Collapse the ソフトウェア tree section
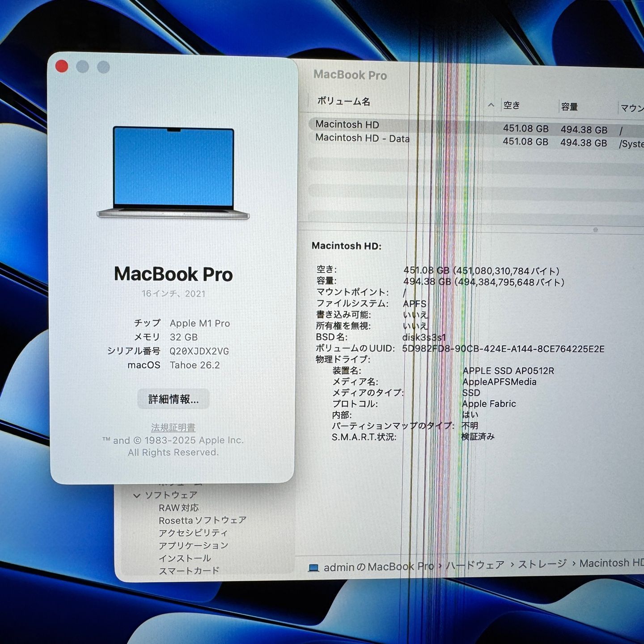 (137, 495)
